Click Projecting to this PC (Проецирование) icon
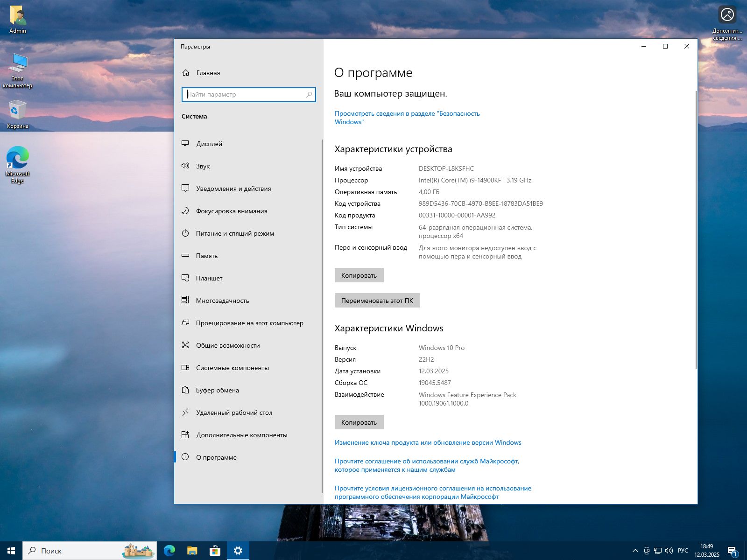 pyautogui.click(x=185, y=322)
